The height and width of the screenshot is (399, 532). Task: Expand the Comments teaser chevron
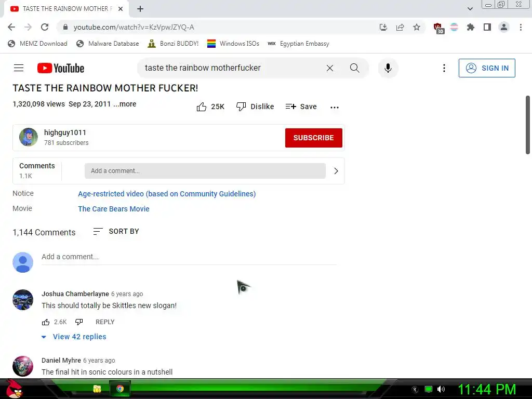[x=336, y=170]
